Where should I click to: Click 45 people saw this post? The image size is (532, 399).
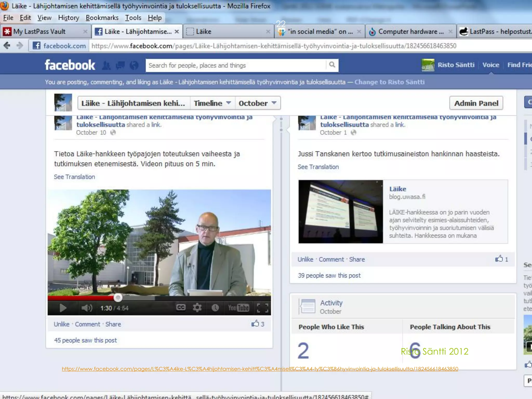[x=85, y=340]
